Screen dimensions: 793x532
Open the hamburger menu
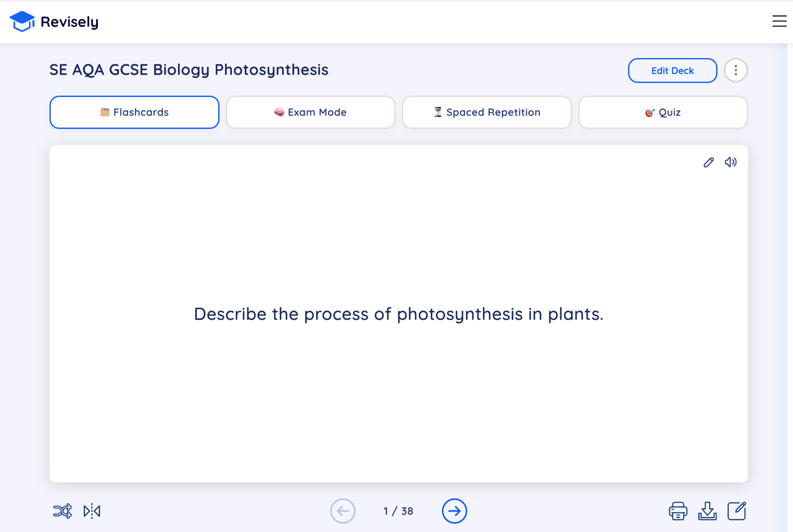click(x=779, y=21)
